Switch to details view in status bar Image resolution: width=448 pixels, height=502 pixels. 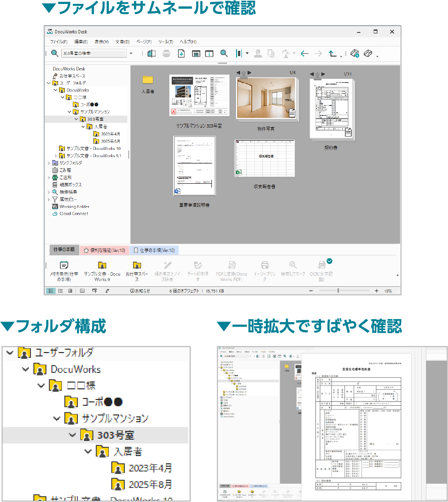(70, 291)
